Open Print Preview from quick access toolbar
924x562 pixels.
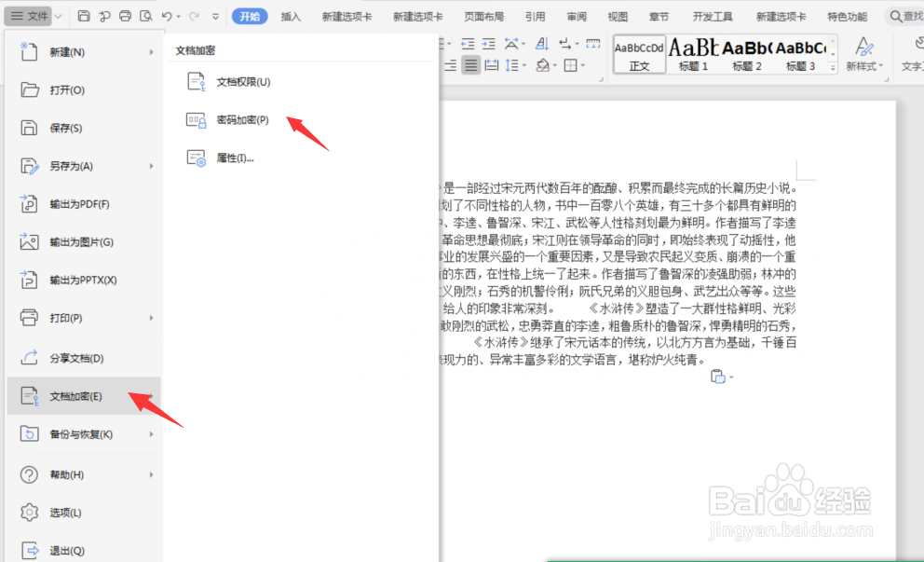(146, 16)
